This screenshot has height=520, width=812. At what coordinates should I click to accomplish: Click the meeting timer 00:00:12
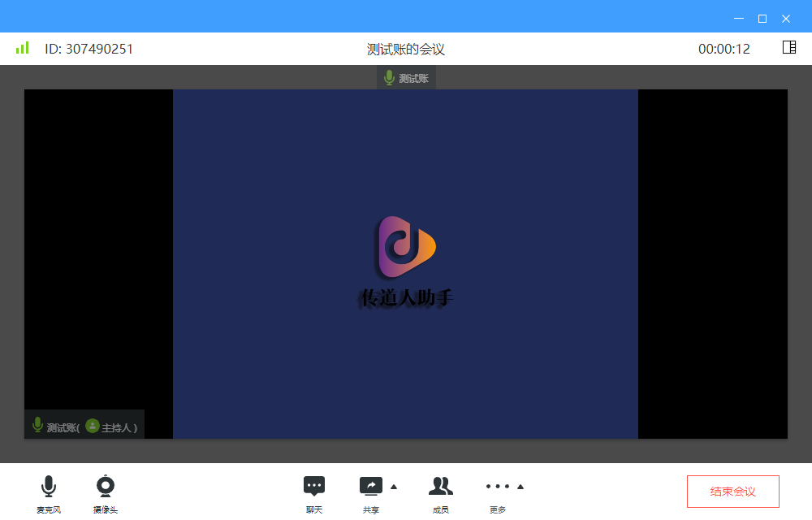[x=723, y=49]
